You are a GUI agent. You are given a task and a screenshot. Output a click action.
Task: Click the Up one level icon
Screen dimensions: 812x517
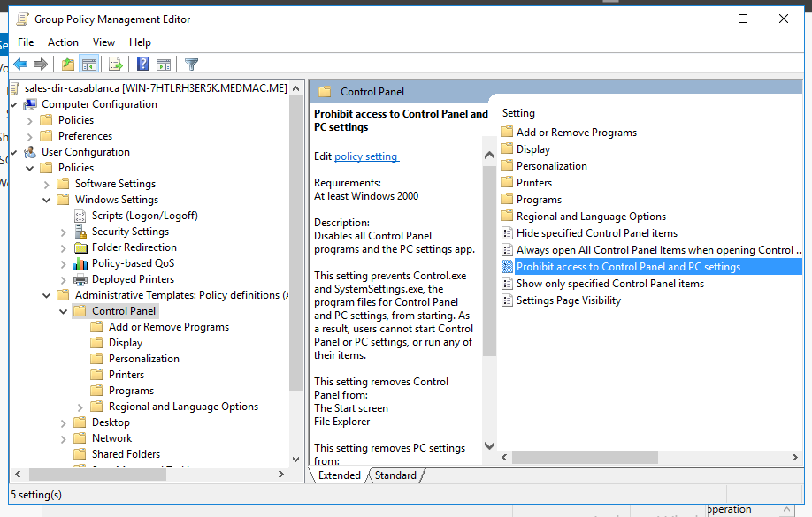point(67,63)
